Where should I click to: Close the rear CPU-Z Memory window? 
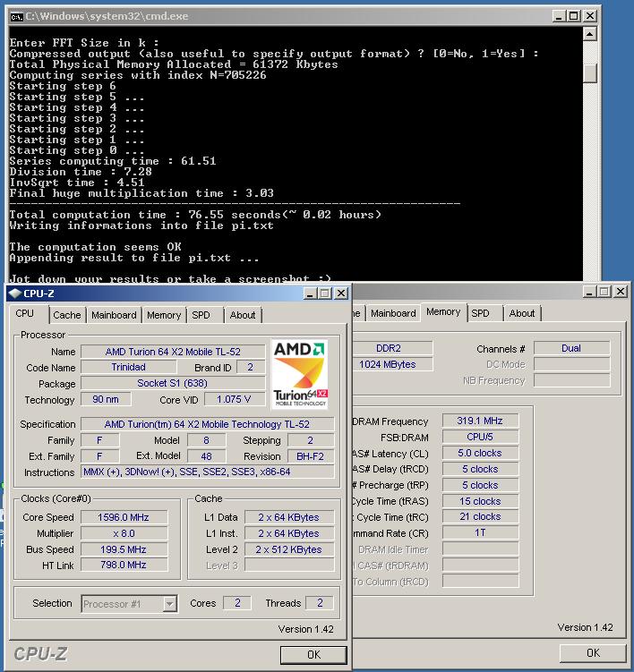tap(621, 292)
